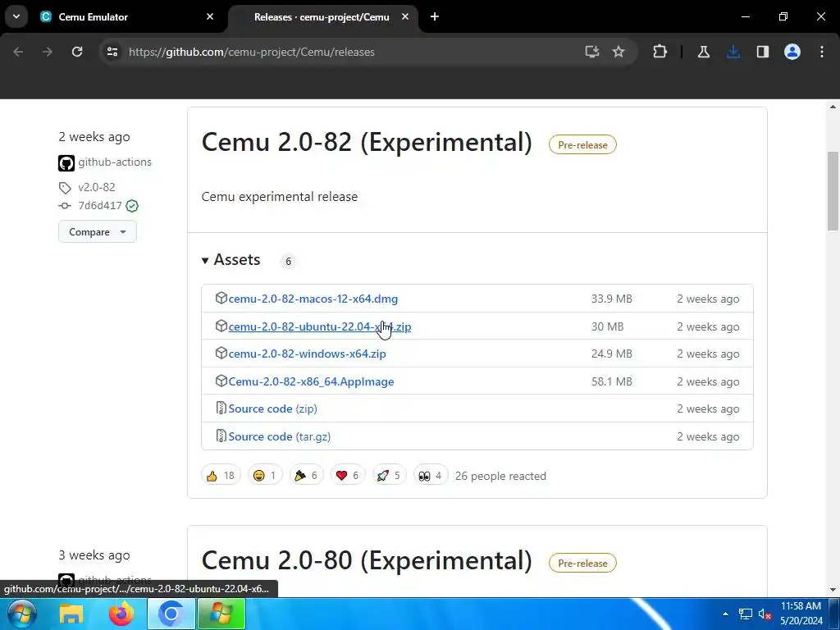Click the browser back arrow

click(x=18, y=52)
